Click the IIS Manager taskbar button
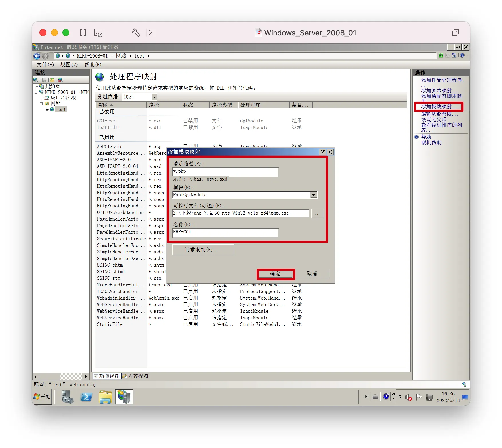The image size is (502, 448). click(124, 397)
